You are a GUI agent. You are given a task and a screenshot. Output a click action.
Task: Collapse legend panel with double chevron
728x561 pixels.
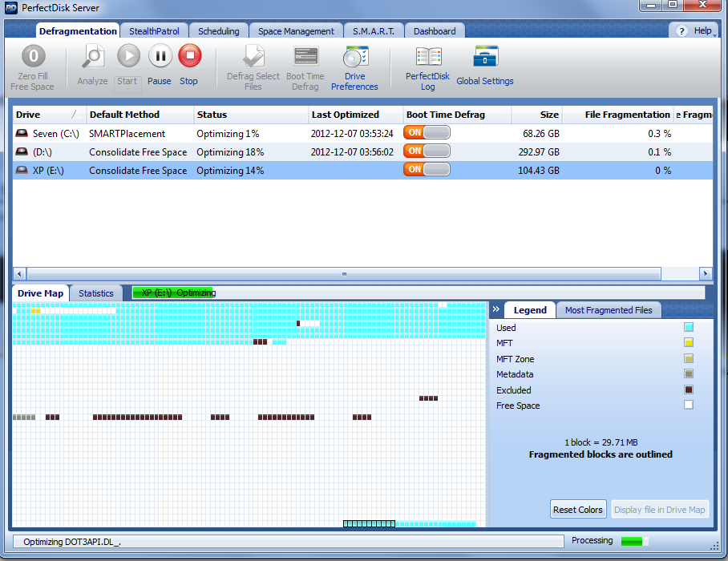coord(496,309)
